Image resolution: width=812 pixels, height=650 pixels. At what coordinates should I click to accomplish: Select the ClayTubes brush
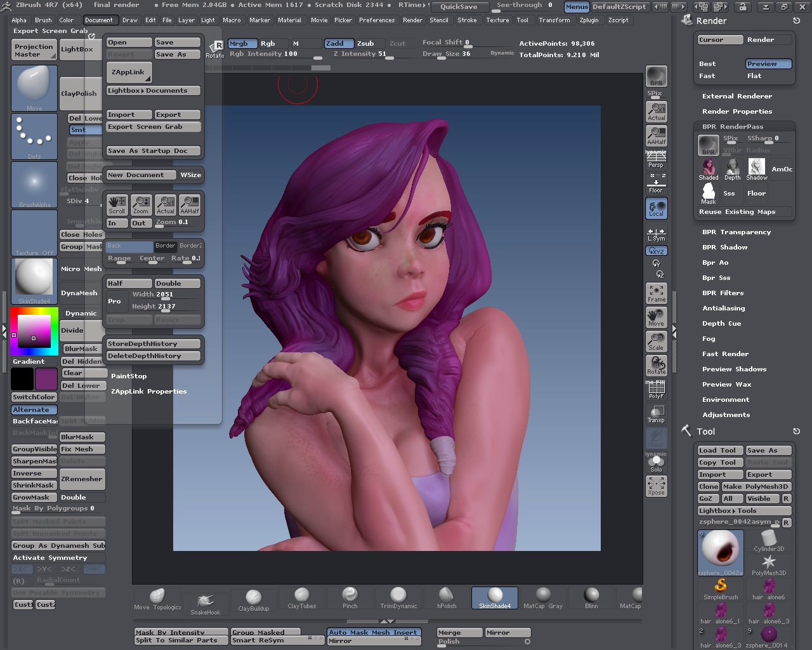[302, 598]
